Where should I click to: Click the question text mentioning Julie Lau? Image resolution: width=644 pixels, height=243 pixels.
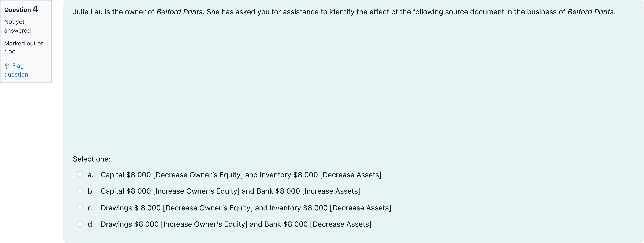click(344, 12)
